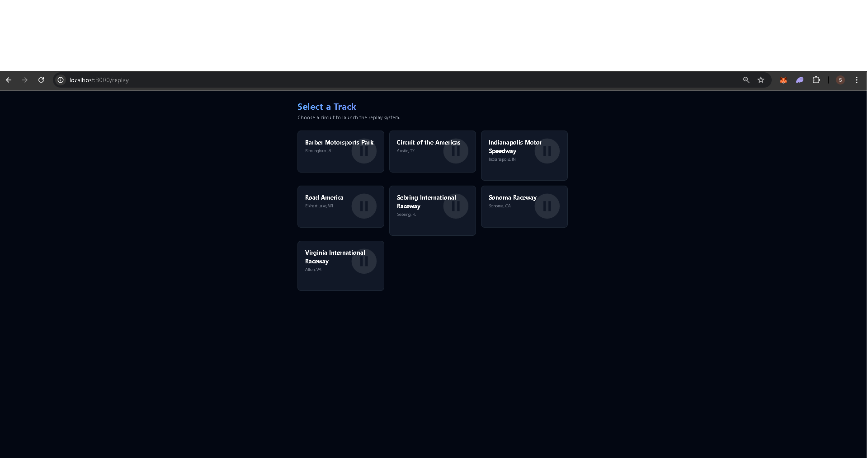
Task: Bookmark this page with the star
Action: (761, 80)
